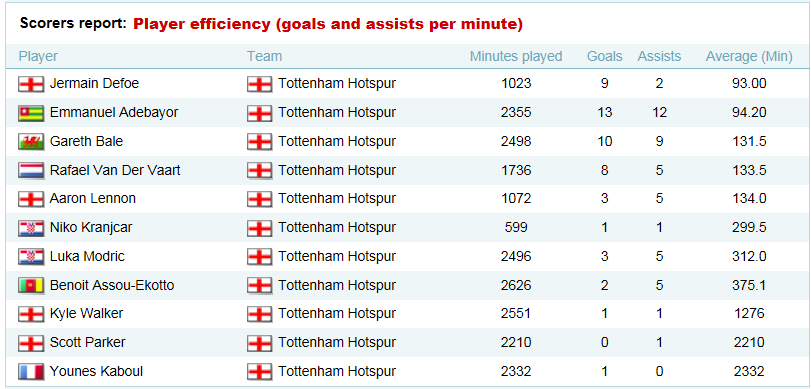This screenshot has height=389, width=811.
Task: Click the Croatia flag beside Luka Modric
Action: tap(31, 257)
